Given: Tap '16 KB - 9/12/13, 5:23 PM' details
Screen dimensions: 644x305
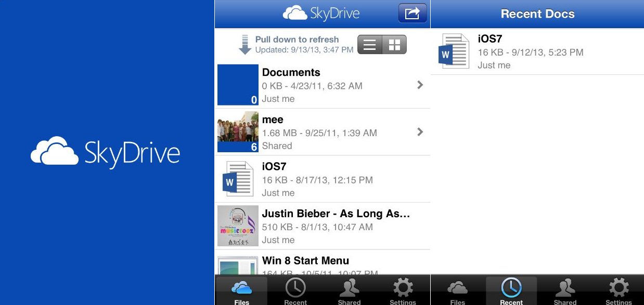Looking at the screenshot, I should (x=531, y=52).
